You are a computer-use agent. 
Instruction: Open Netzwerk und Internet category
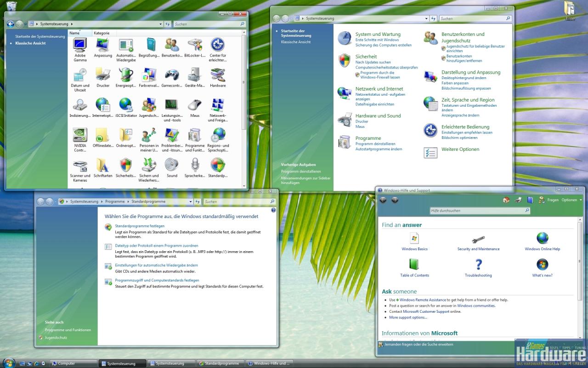tap(379, 89)
